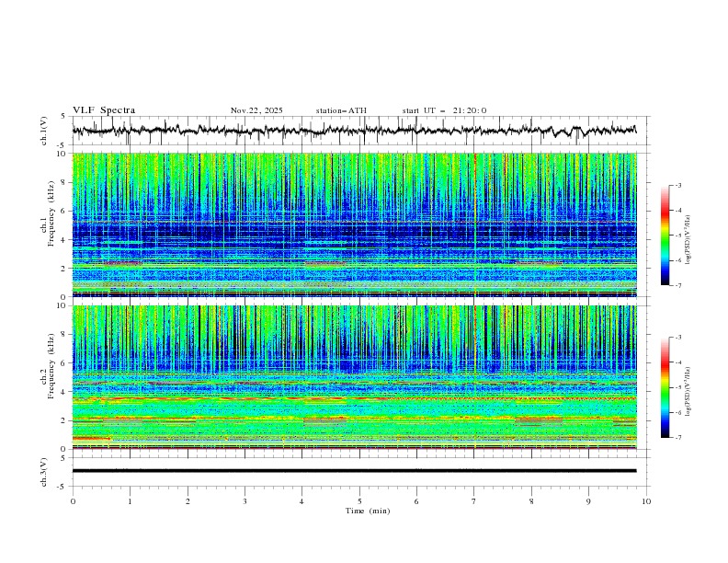Click time axis tick label "3"

245,501
